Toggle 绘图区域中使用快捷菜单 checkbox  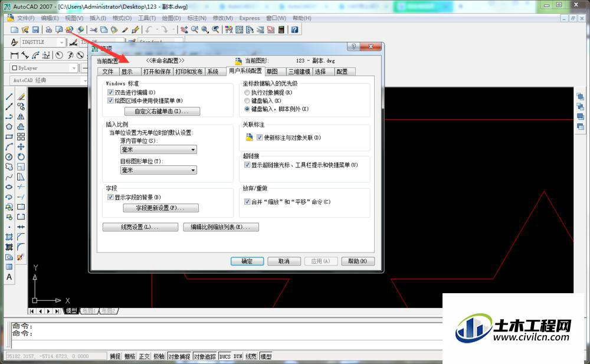pyautogui.click(x=111, y=100)
